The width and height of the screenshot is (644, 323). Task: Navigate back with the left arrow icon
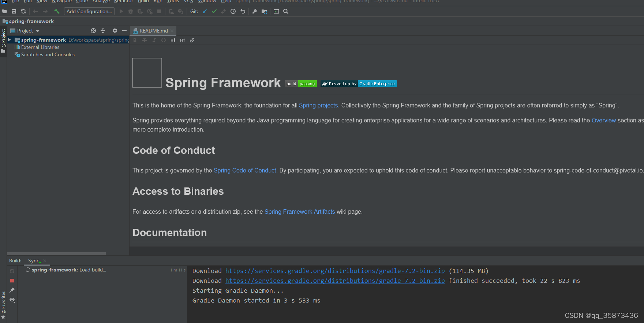[35, 11]
